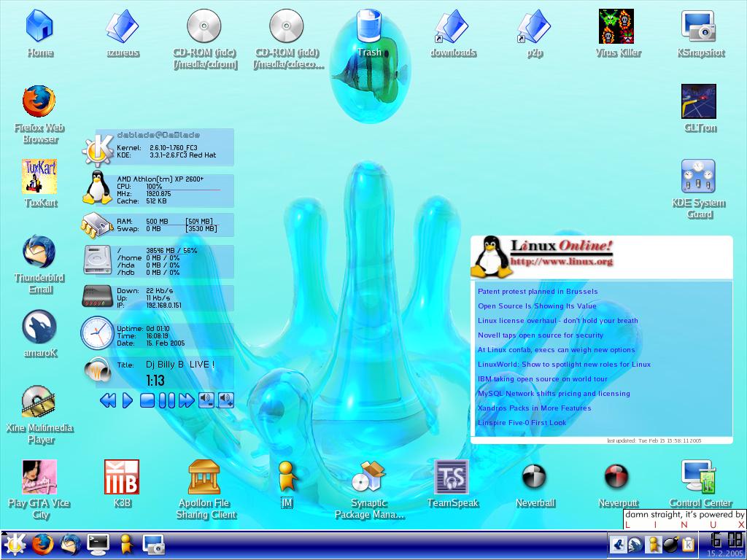
Task: Open 'At Linux confab, execs' headline
Action: [x=556, y=350]
